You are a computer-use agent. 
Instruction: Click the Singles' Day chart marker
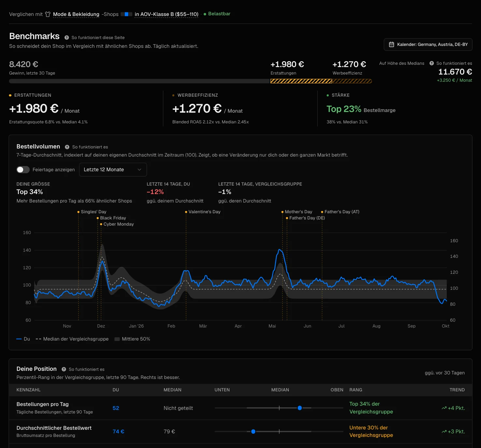point(79,212)
